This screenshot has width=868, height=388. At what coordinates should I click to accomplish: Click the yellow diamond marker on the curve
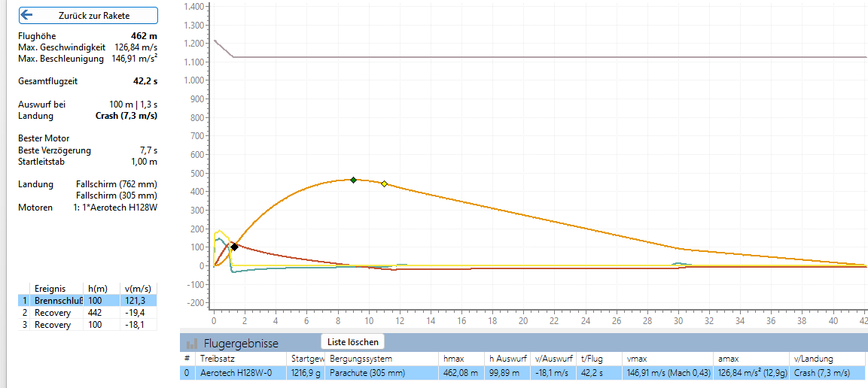click(384, 183)
